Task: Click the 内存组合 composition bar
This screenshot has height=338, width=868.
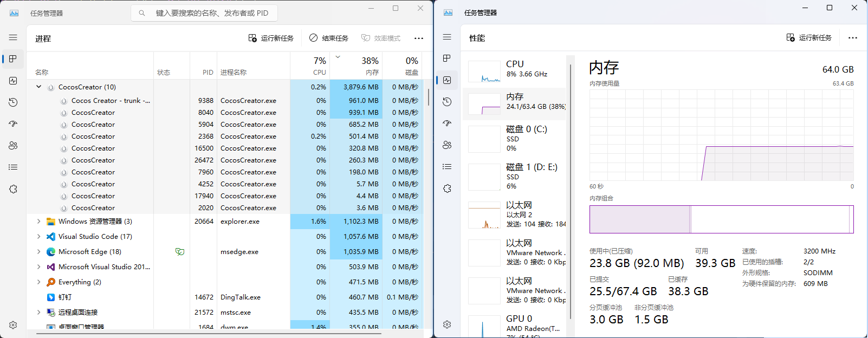Action: coord(721,219)
